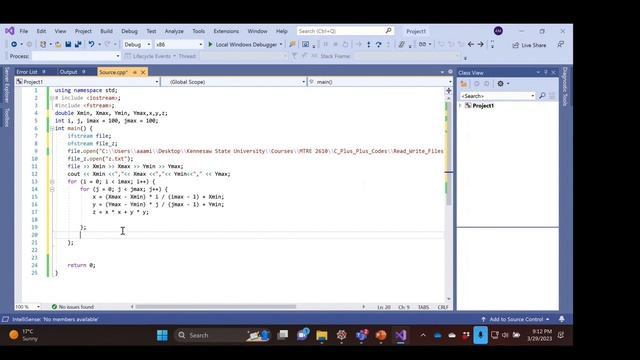Open the Find in Files toolbar icon
This screenshot has width=640, height=360.
(x=292, y=44)
